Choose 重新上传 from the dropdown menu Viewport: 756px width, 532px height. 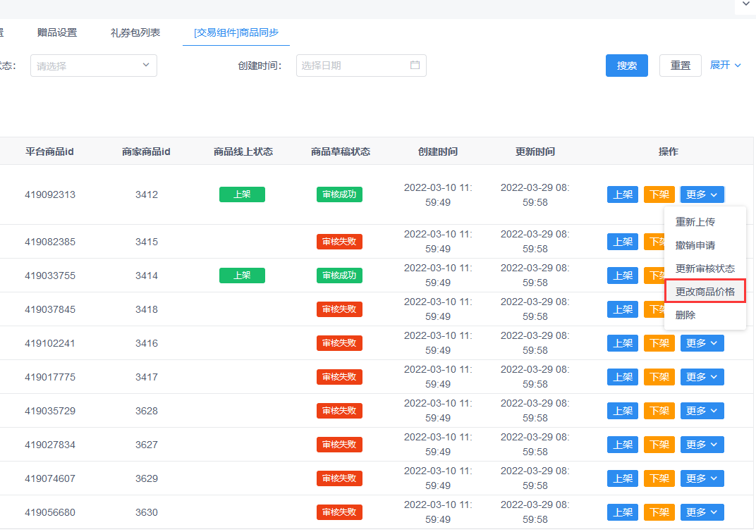pos(695,222)
